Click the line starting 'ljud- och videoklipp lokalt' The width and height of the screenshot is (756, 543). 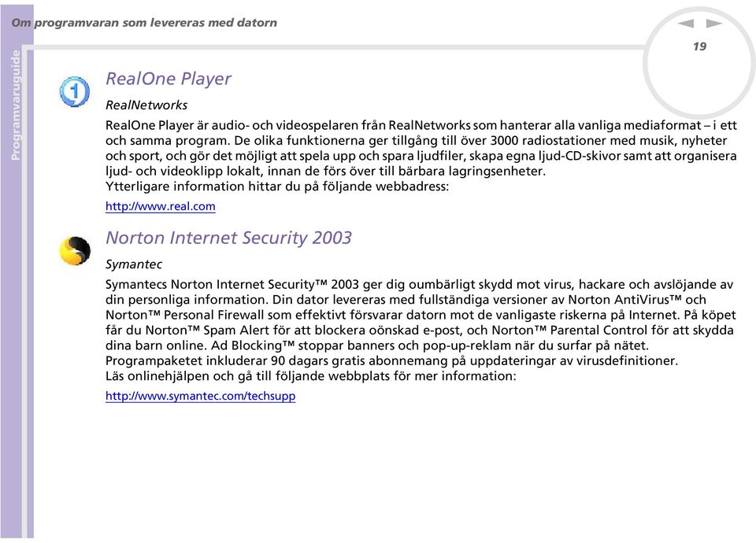click(325, 171)
